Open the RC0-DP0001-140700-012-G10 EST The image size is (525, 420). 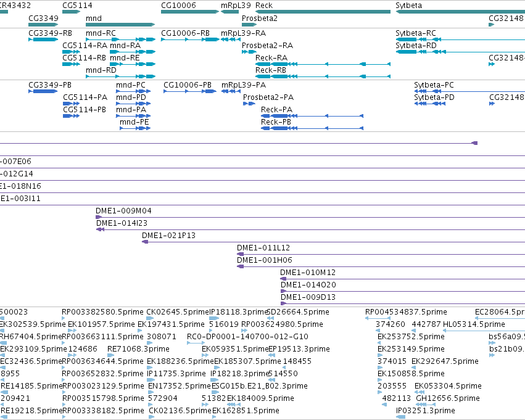click(x=196, y=343)
